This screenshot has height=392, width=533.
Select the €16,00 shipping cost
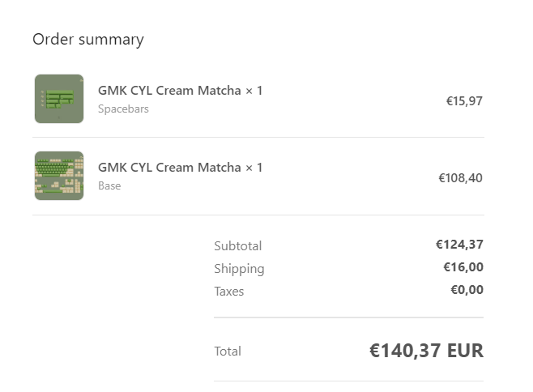click(x=463, y=267)
